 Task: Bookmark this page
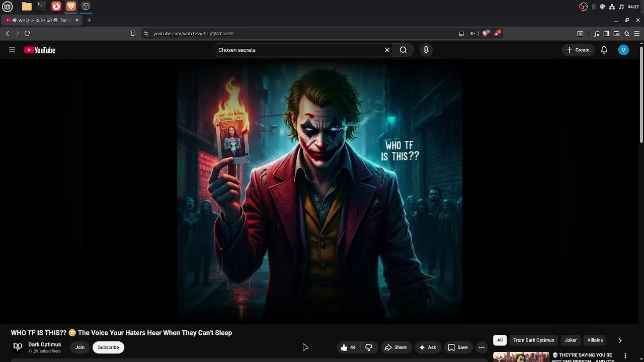(133, 33)
